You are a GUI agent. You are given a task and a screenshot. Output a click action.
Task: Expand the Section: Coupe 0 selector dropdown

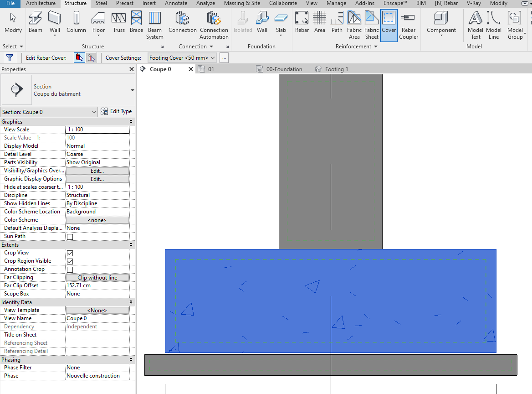tap(94, 112)
